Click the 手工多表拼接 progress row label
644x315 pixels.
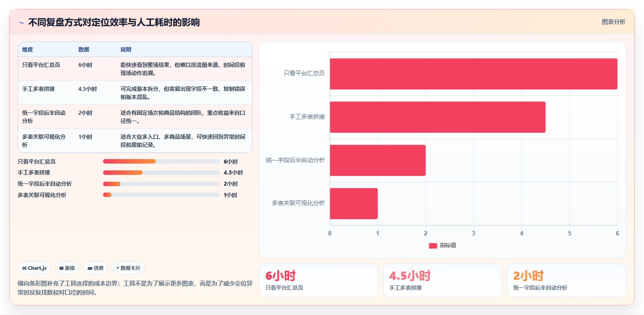pos(34,173)
